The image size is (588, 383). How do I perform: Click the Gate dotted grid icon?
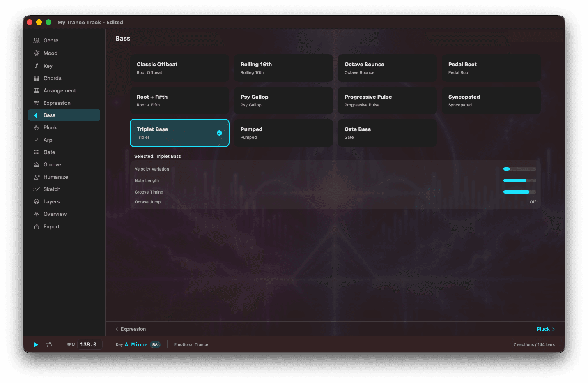(37, 152)
